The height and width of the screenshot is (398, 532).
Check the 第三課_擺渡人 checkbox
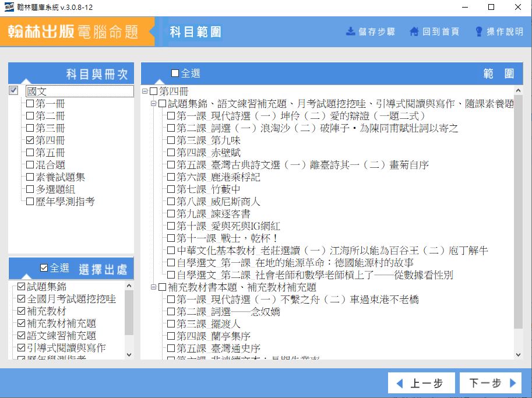tap(171, 323)
